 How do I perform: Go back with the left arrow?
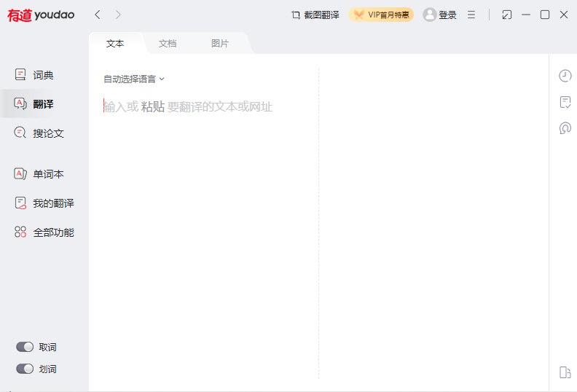(98, 15)
